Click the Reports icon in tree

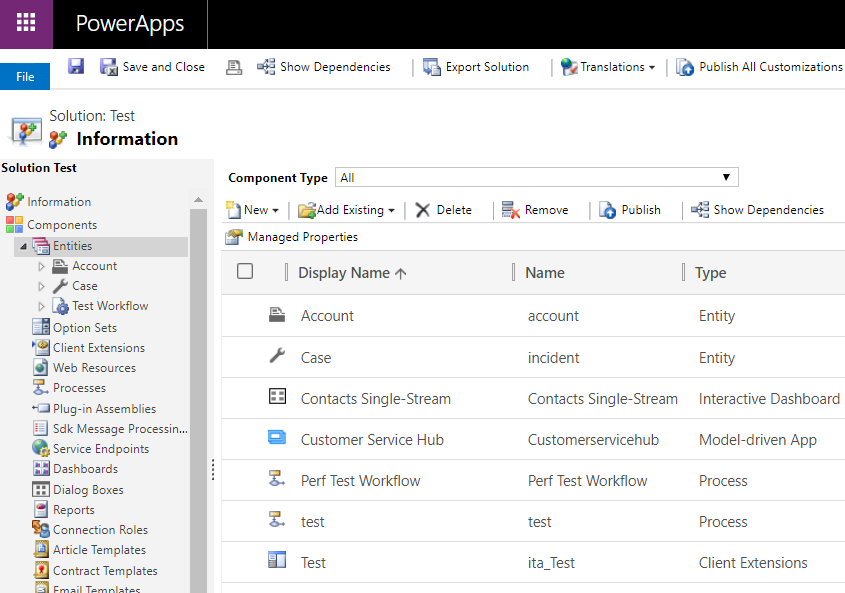click(40, 509)
